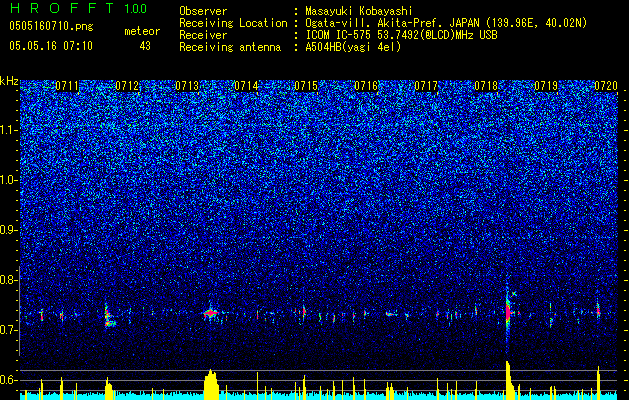Viewport: 629px width, 400px height.
Task: Click the 0712 time marker
Action: point(127,86)
